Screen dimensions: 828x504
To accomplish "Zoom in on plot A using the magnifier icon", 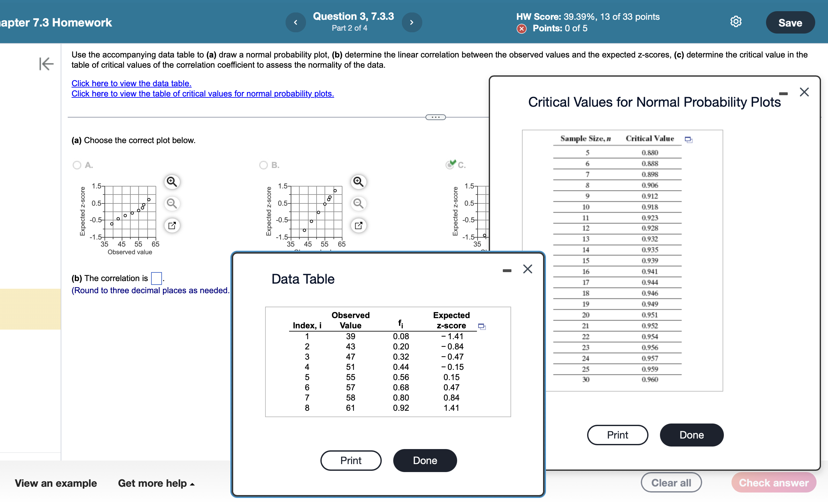I will 172,181.
